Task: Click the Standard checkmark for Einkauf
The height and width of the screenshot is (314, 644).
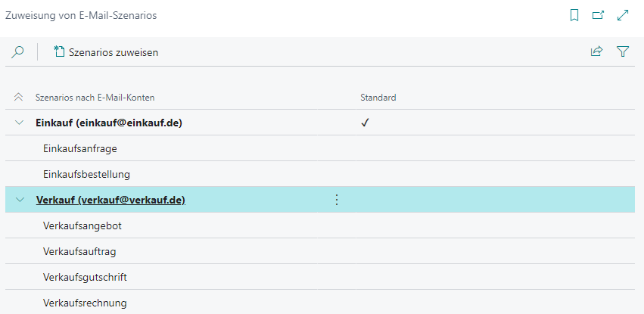Action: tap(364, 123)
